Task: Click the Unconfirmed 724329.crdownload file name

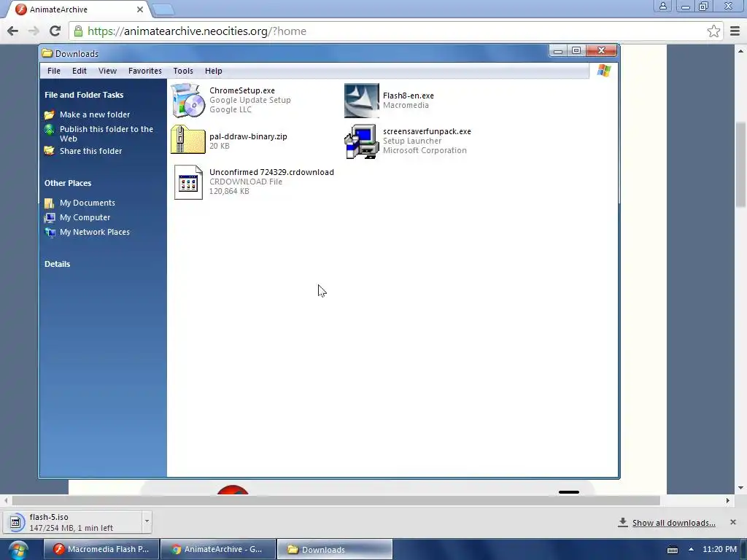Action: click(271, 172)
